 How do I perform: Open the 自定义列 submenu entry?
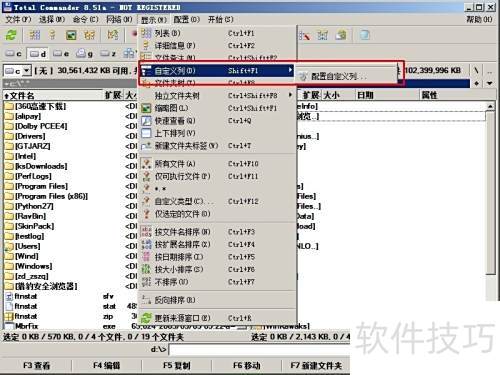(217, 70)
